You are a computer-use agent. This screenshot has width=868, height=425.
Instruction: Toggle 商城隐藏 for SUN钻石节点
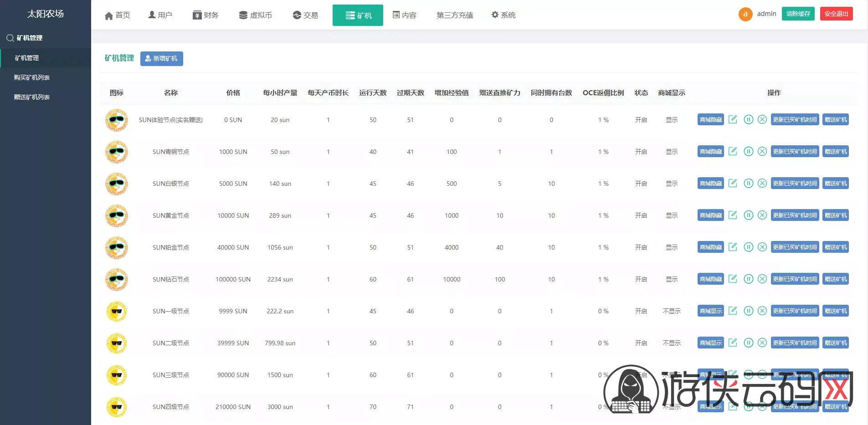pyautogui.click(x=711, y=279)
